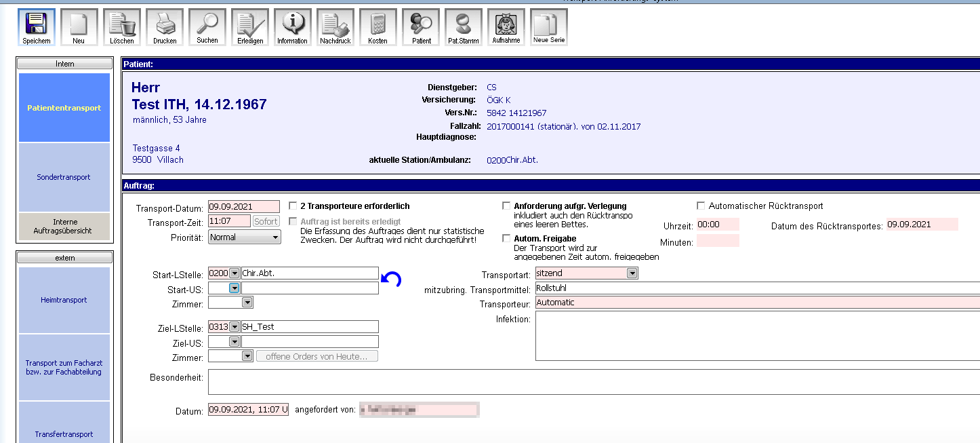Click the patient name Test ITH, 14.12.1967

coord(199,104)
